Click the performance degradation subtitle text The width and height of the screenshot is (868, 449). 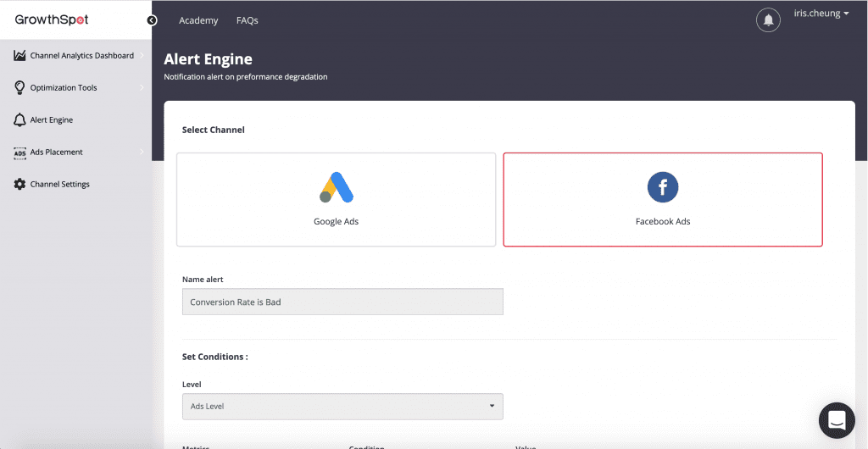click(x=246, y=77)
